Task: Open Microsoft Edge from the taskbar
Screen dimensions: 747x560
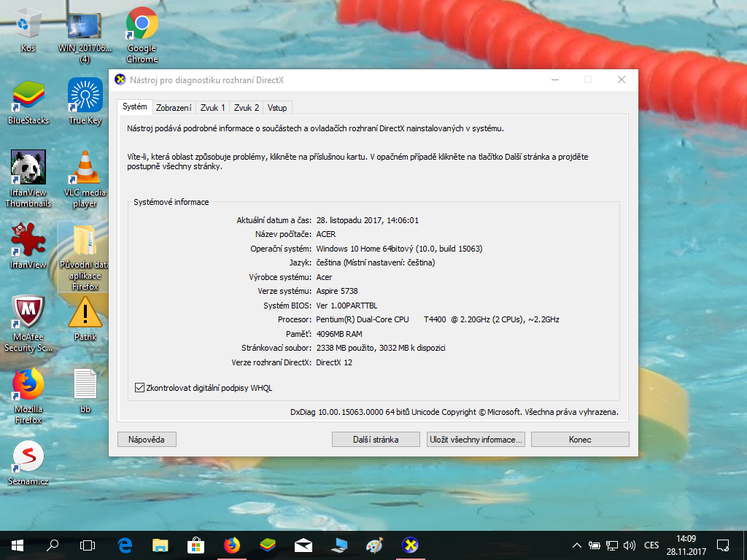Action: 125,545
